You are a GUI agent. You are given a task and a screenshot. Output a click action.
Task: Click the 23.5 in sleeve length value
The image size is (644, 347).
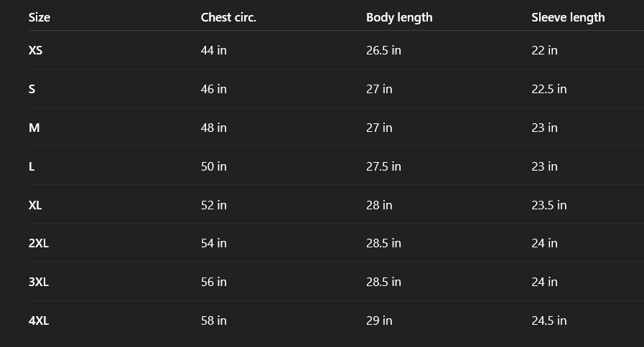(x=549, y=205)
